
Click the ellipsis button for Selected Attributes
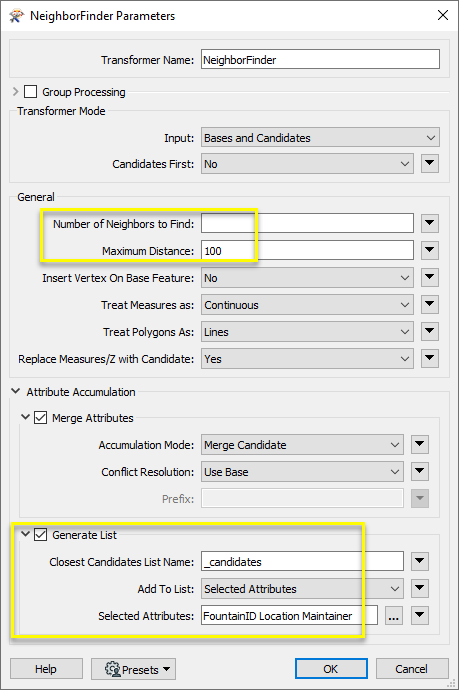point(393,616)
